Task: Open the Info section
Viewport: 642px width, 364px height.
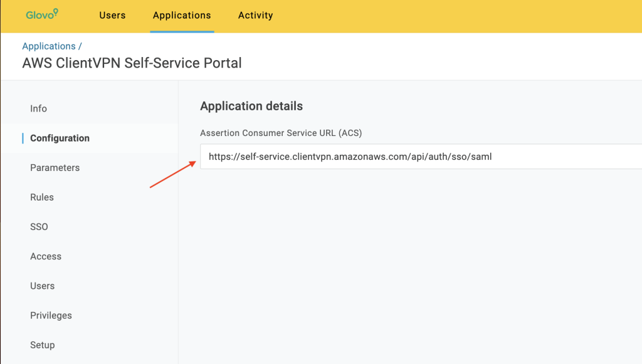Action: click(x=38, y=108)
